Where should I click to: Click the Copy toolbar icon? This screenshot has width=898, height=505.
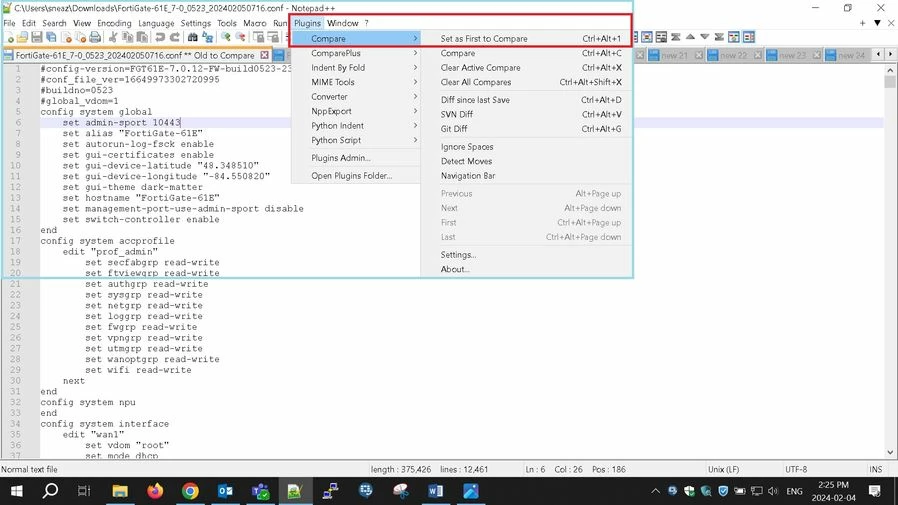128,38
